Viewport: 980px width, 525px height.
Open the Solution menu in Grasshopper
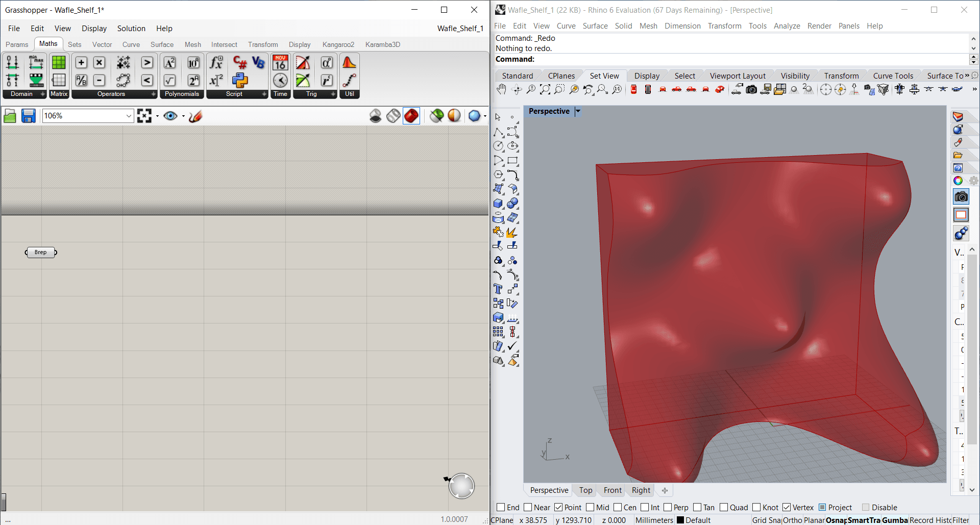131,29
